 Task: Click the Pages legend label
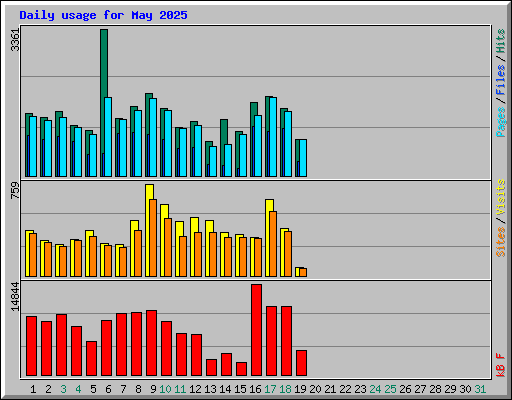click(x=501, y=122)
